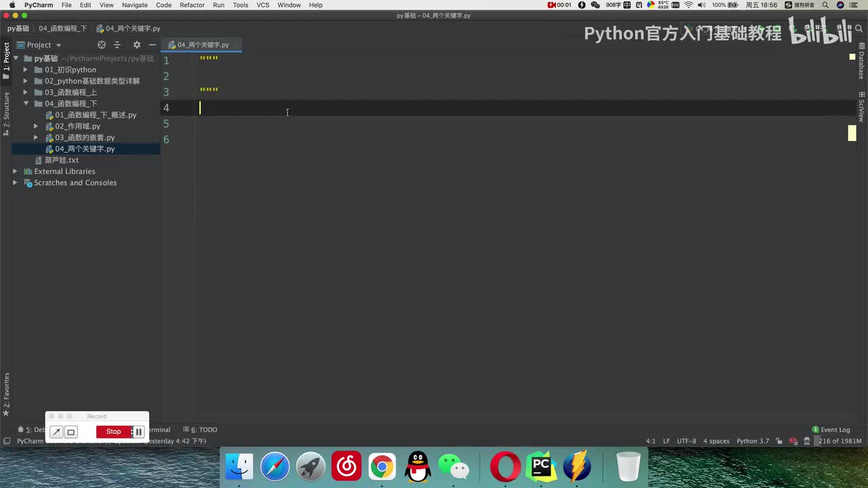Change the LF line separator

[667, 441]
